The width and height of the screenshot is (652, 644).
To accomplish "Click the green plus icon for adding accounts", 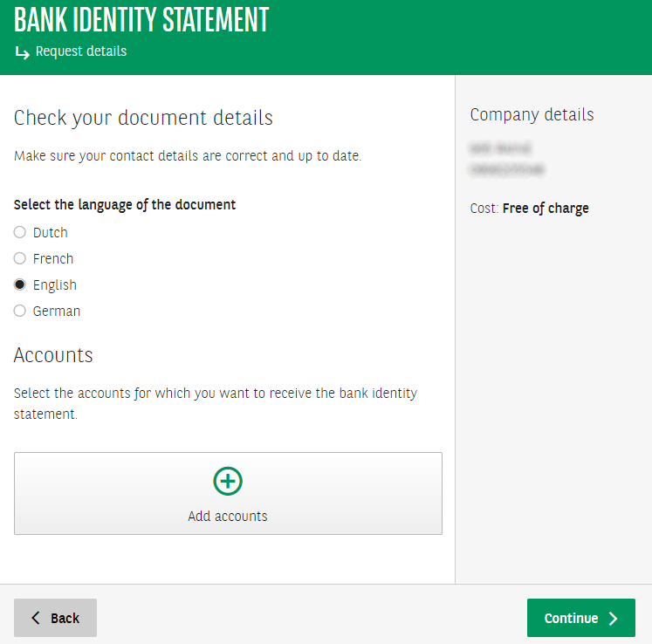I will (x=228, y=481).
